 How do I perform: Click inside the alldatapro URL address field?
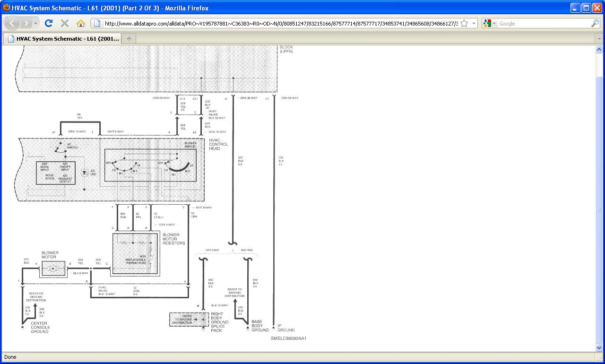[279, 23]
